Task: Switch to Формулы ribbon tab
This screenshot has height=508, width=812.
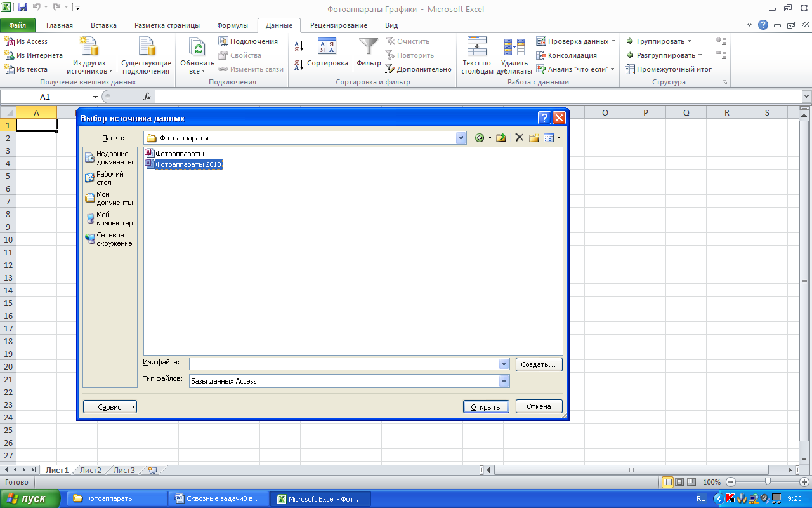Action: point(233,25)
